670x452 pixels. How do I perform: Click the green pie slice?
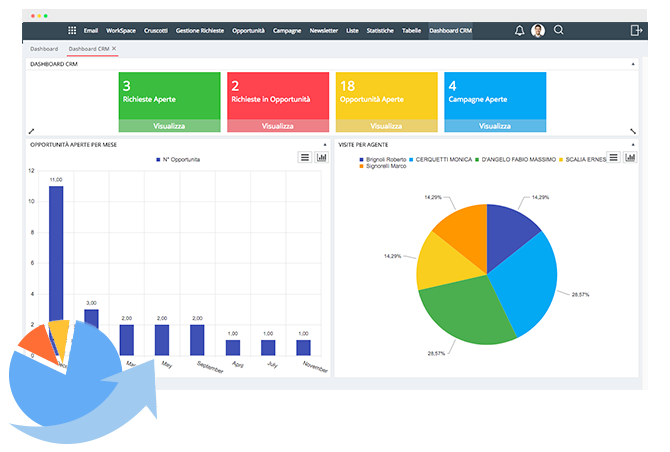click(x=468, y=312)
